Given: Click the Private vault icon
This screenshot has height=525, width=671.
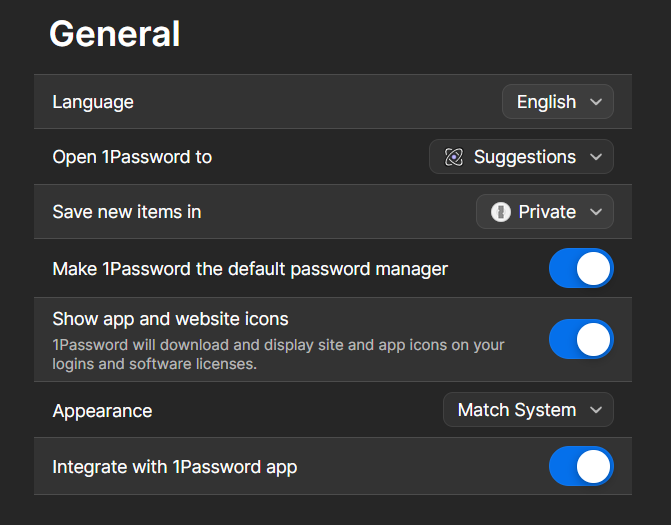Looking at the screenshot, I should (501, 212).
